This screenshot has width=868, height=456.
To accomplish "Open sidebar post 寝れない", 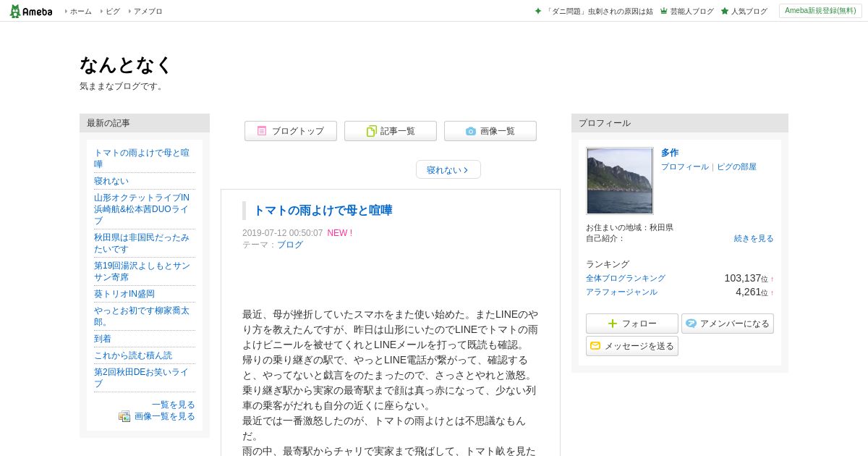I will tap(111, 181).
